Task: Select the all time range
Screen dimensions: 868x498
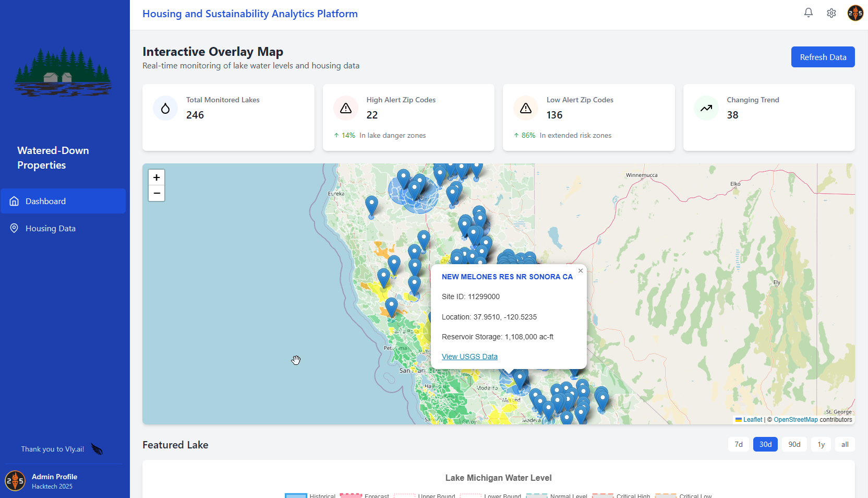Action: 845,444
